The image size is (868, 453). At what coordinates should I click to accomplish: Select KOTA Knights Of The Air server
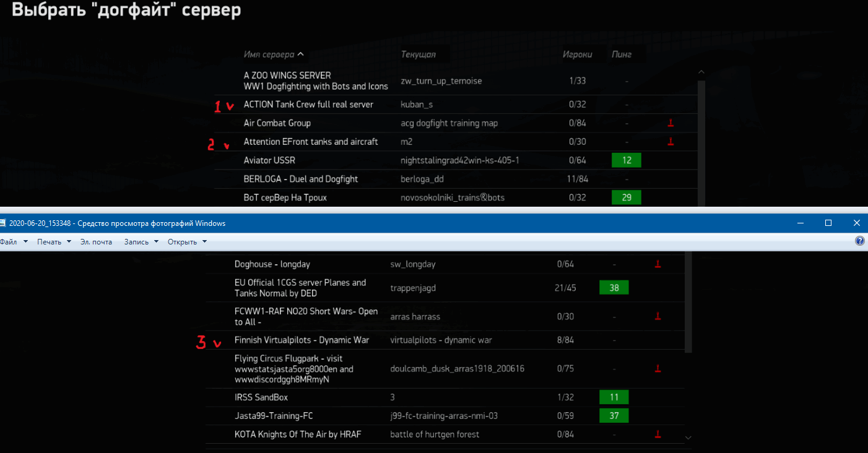tap(445, 434)
